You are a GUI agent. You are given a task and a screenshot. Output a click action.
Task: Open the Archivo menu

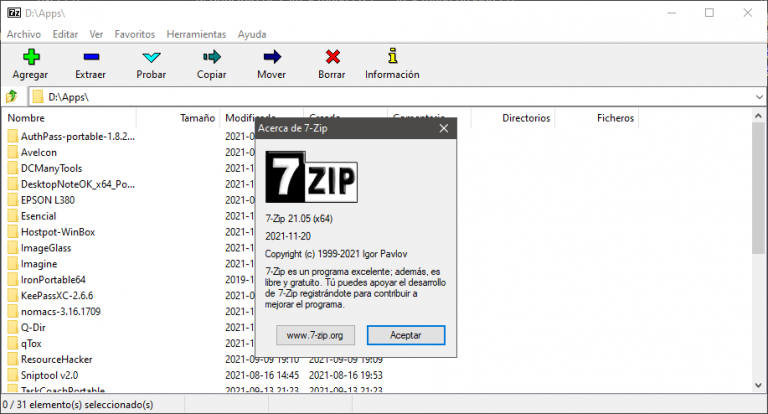point(24,34)
